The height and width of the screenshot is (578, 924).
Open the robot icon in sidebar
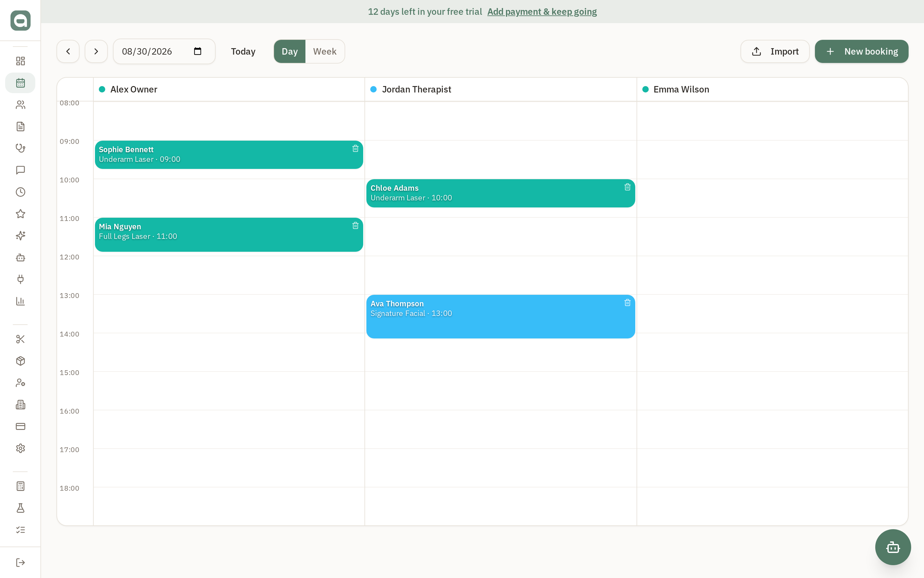tap(20, 258)
